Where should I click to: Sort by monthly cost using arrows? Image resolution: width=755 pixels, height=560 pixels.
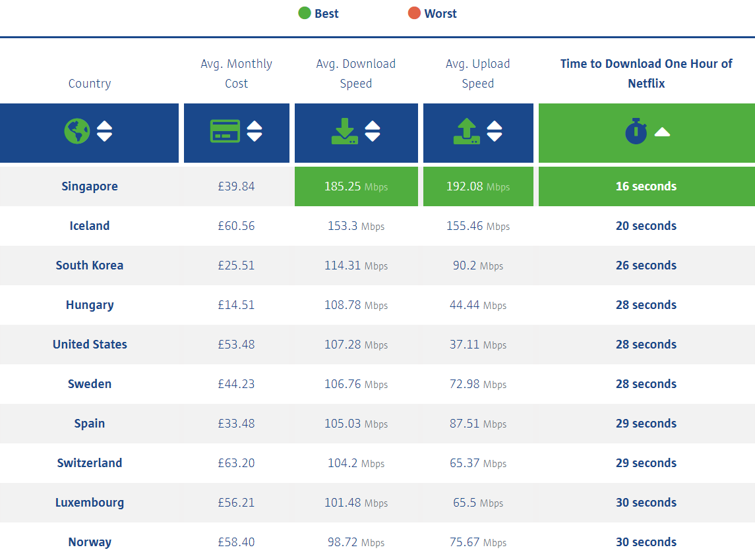point(255,132)
